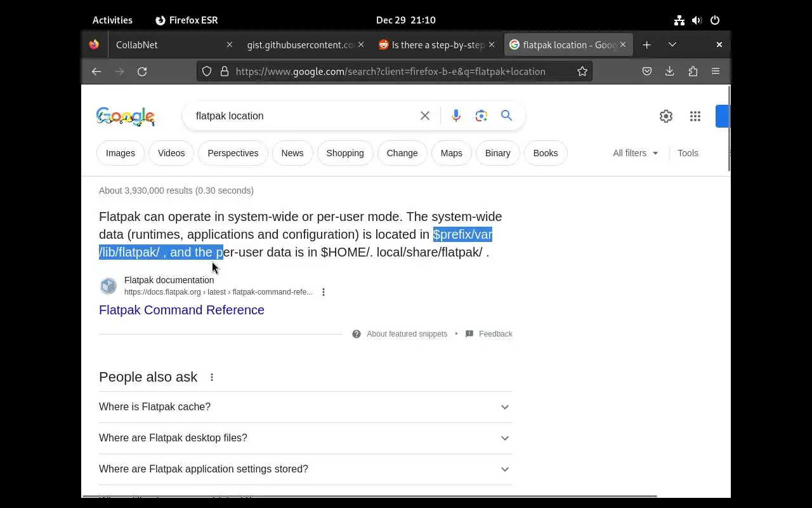
Task: Click the blue sign-in button
Action: coord(723,116)
